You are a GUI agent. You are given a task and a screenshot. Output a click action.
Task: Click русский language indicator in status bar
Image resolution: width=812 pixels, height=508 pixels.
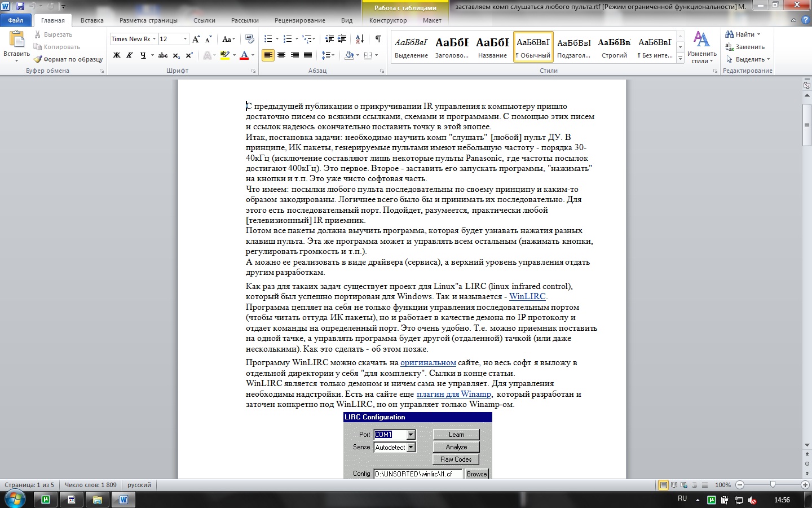(x=139, y=485)
